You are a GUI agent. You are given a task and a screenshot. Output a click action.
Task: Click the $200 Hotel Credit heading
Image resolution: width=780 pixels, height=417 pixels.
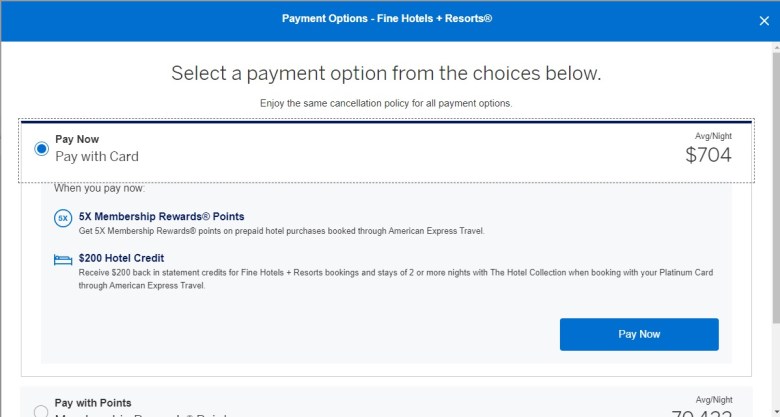[x=121, y=258]
